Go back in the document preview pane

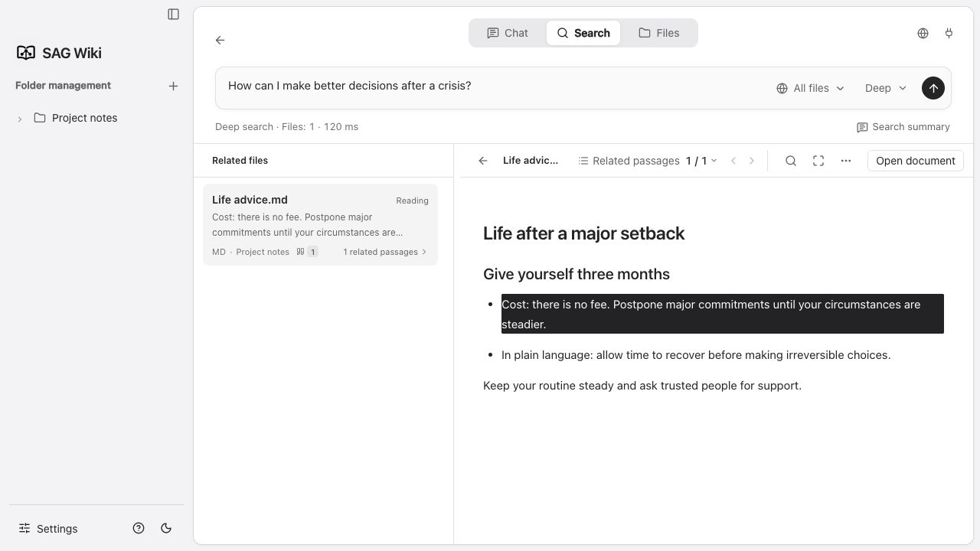[483, 161]
